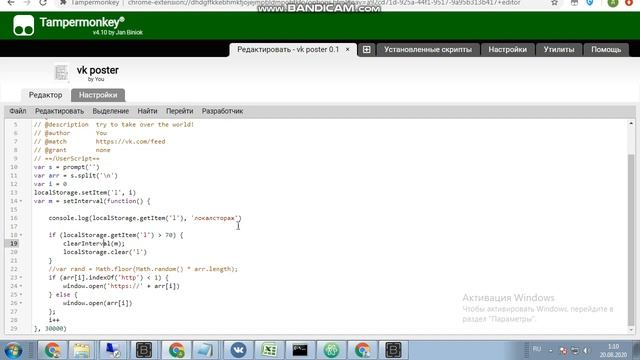Image resolution: width=640 pixels, height=360 pixels.
Task: Click editor scrollbar up arrow
Action: tap(631, 123)
